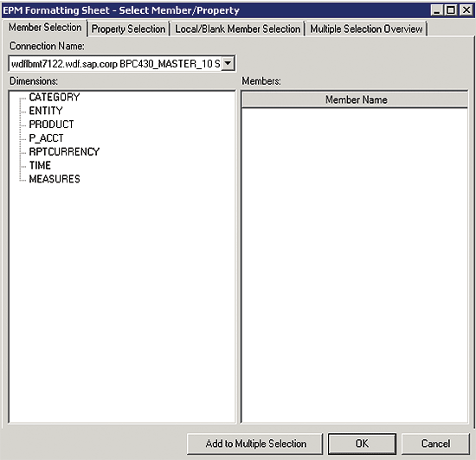Click the Member Name column header
Screen dimensions: 476x460
(355, 99)
